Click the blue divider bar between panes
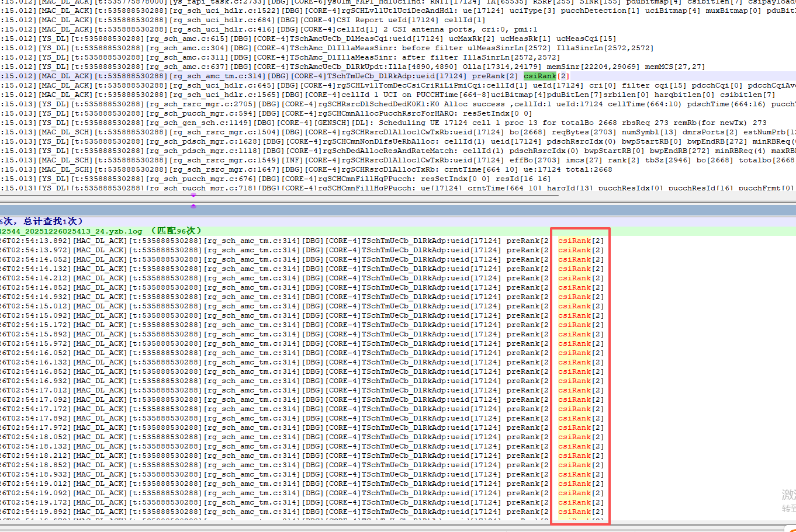Screen dimensions: 796x532 (x=397, y=210)
